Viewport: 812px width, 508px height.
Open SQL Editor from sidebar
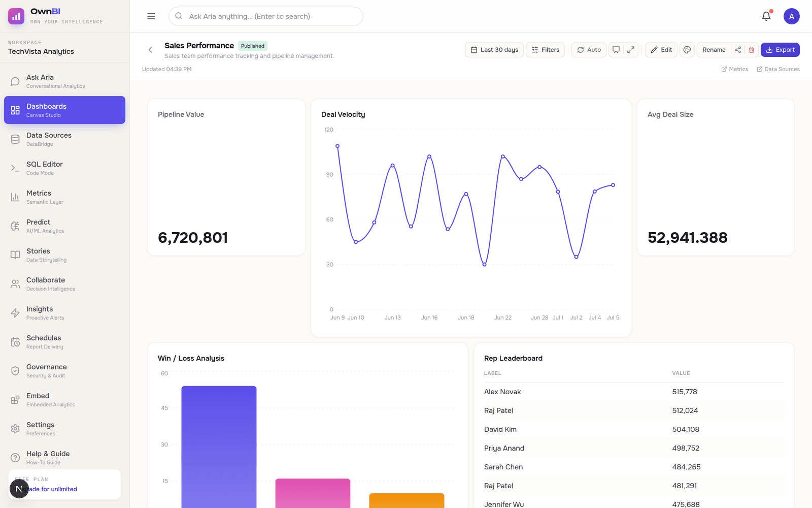pos(64,168)
